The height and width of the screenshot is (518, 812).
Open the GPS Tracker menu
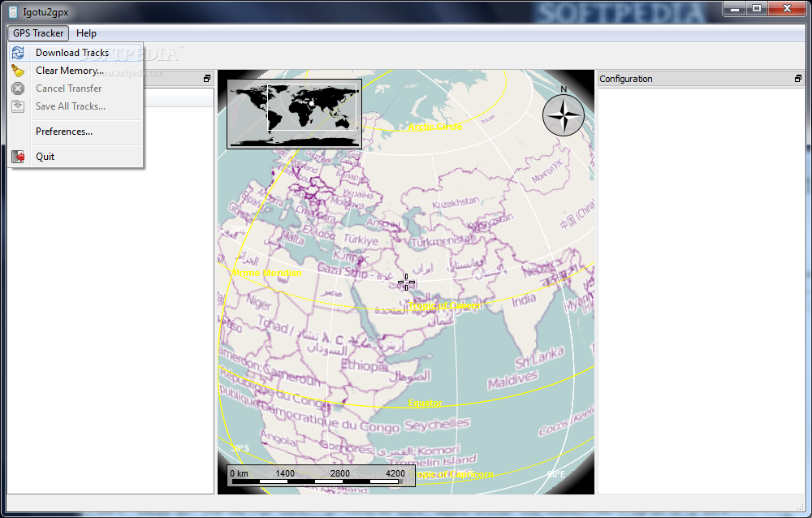click(x=38, y=33)
